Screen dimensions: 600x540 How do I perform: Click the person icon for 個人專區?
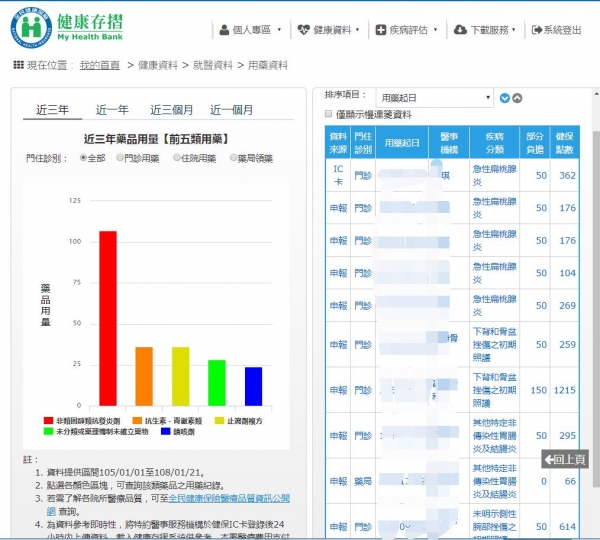(x=224, y=30)
